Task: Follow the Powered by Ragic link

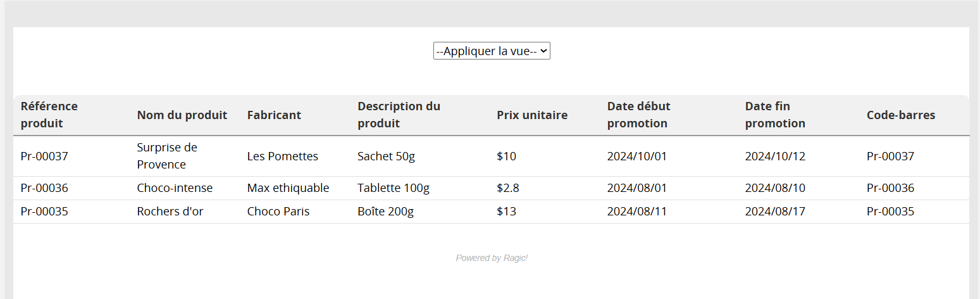Action: pos(492,258)
